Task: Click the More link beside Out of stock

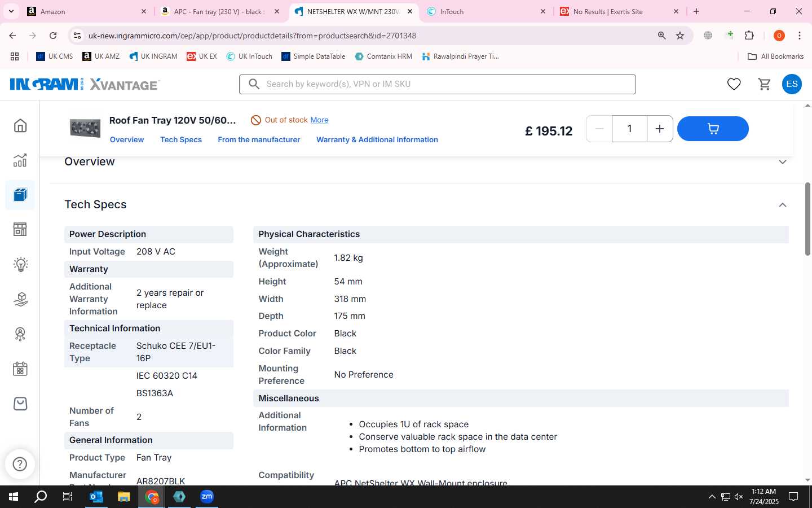Action: (319, 120)
